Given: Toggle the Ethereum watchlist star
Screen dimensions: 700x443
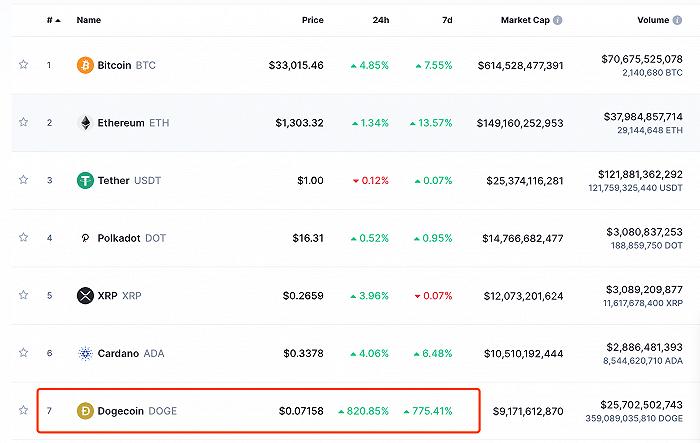Looking at the screenshot, I should click(x=23, y=123).
